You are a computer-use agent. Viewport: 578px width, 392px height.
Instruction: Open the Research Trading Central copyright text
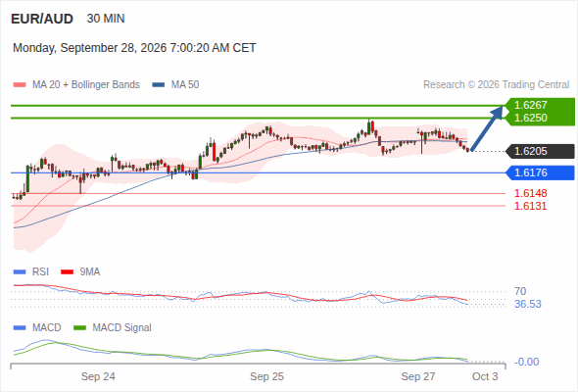(x=496, y=85)
